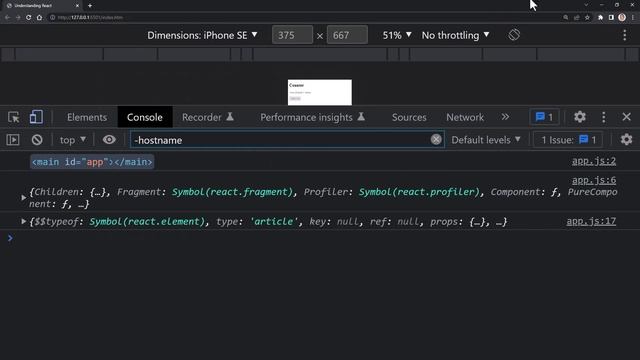Go forward in browser history
Screen dimensions: 640x360
[x=18, y=18]
